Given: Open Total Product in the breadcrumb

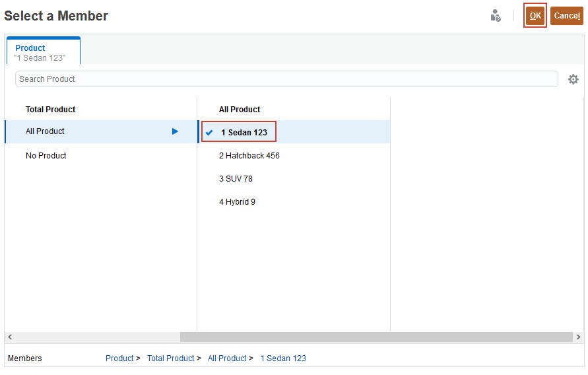Looking at the screenshot, I should 171,358.
